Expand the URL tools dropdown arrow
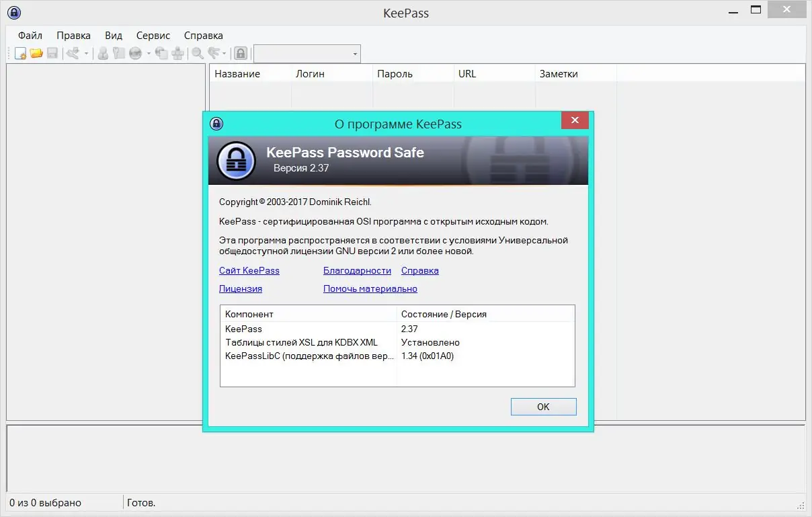 click(149, 53)
